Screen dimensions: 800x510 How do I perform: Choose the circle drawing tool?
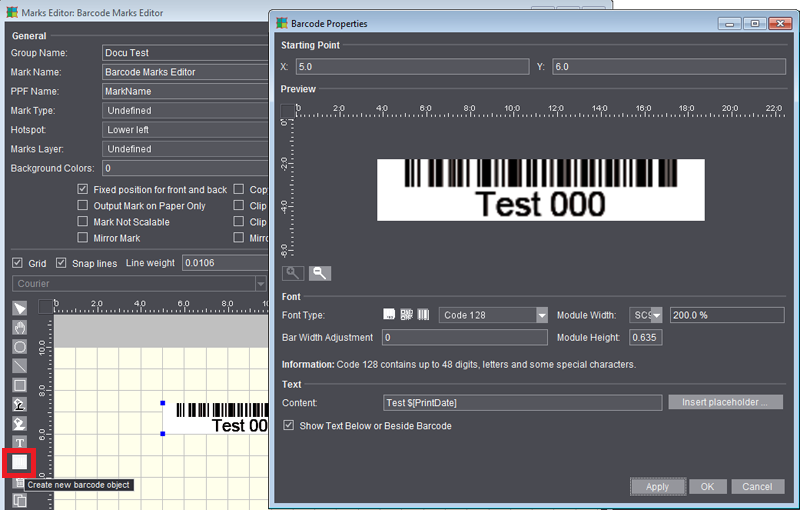(x=19, y=346)
